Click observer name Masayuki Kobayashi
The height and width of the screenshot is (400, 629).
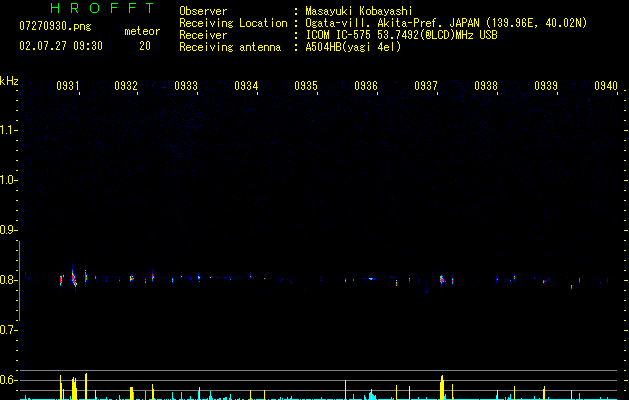[359, 11]
